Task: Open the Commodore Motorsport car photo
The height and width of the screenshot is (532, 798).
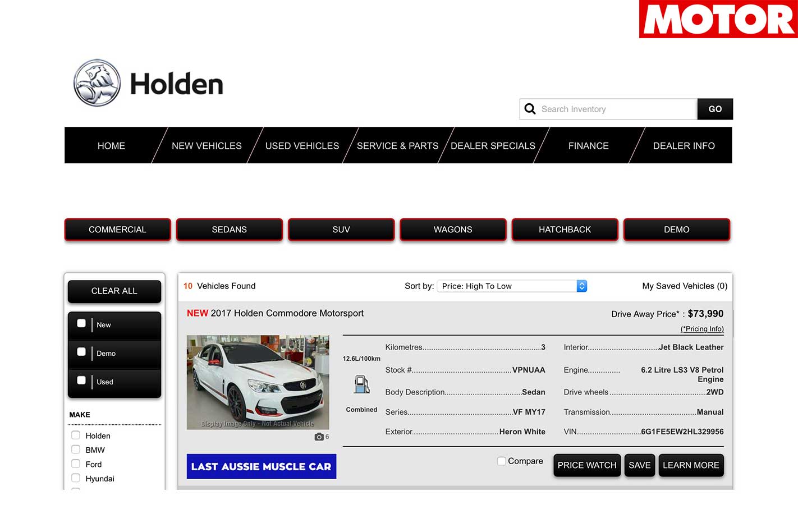Action: [258, 382]
